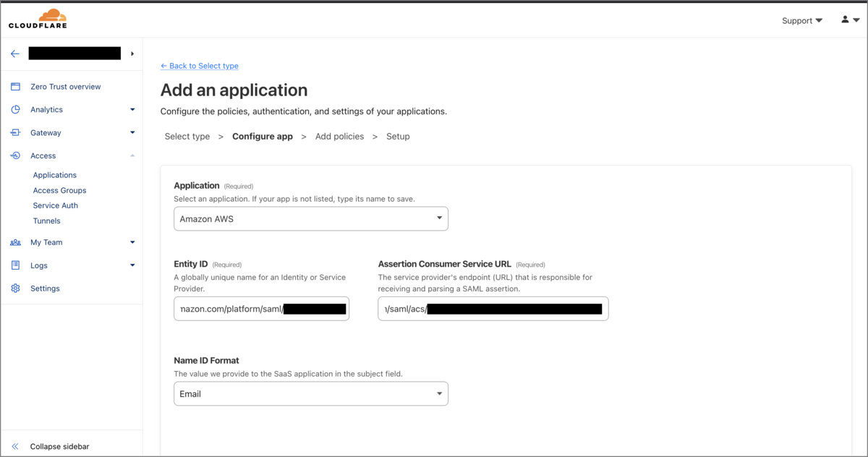
Task: Click the Cloudflare logo
Action: point(38,19)
